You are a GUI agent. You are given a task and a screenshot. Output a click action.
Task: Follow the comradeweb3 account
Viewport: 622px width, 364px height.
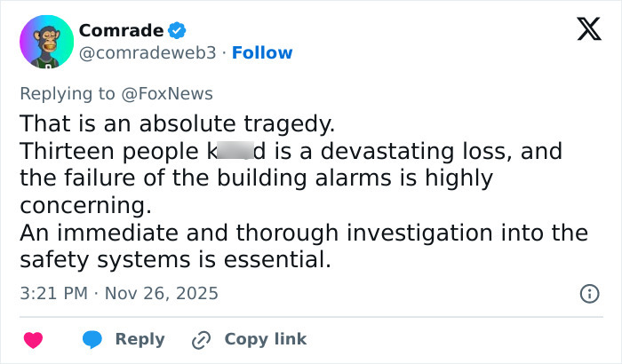click(x=262, y=53)
